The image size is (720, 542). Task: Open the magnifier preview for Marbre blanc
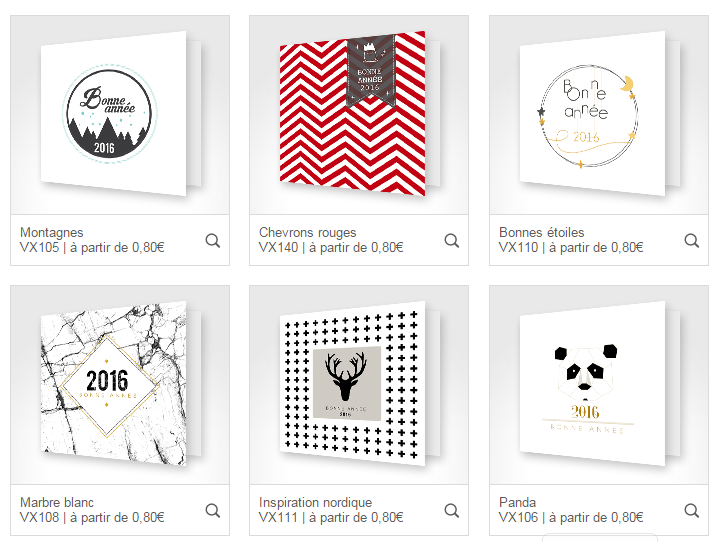(x=213, y=510)
